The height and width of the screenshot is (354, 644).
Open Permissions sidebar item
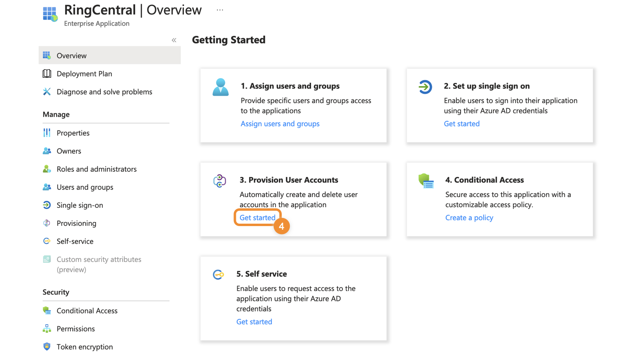76,329
